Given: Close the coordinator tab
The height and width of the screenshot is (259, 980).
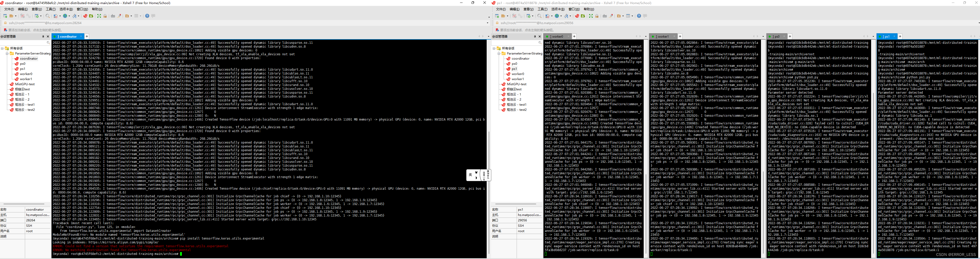Looking at the screenshot, I should pos(81,37).
